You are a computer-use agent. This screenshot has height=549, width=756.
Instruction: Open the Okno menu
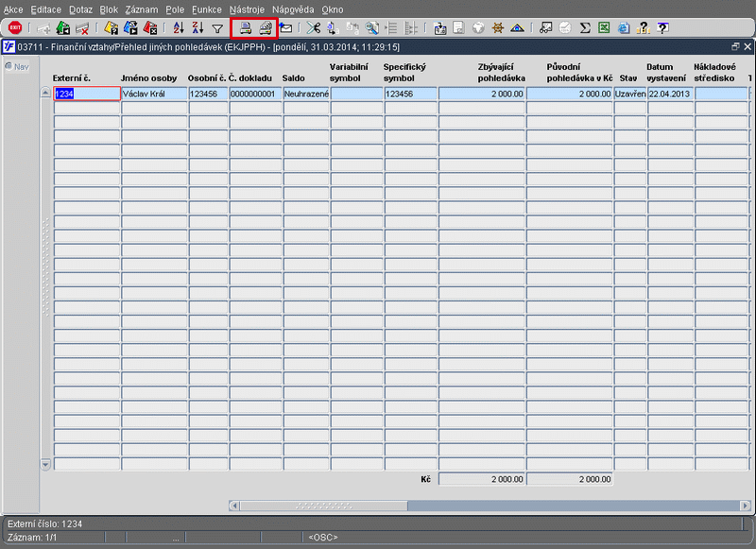point(333,9)
